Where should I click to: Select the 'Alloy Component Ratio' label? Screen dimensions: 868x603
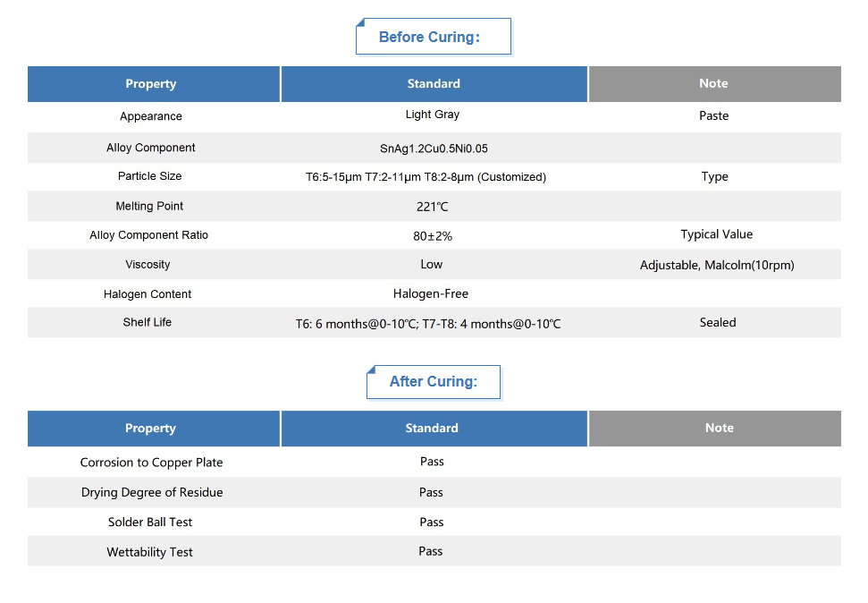click(x=149, y=235)
